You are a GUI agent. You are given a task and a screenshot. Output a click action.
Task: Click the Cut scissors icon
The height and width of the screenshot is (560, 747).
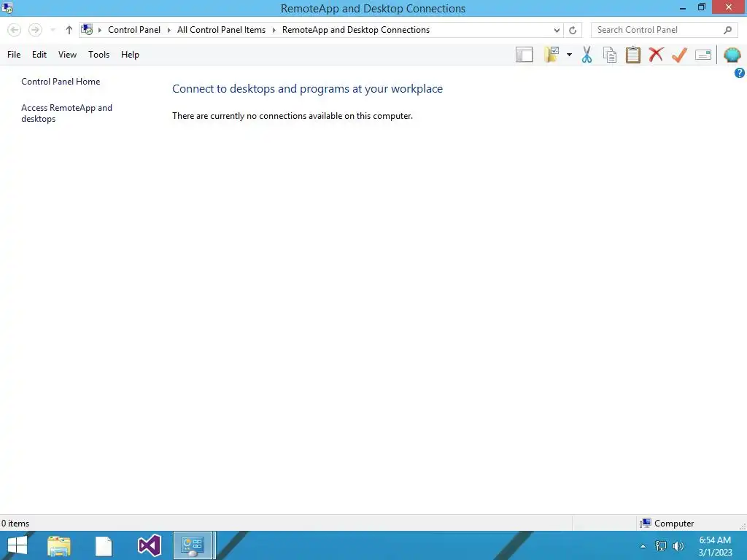coord(587,55)
